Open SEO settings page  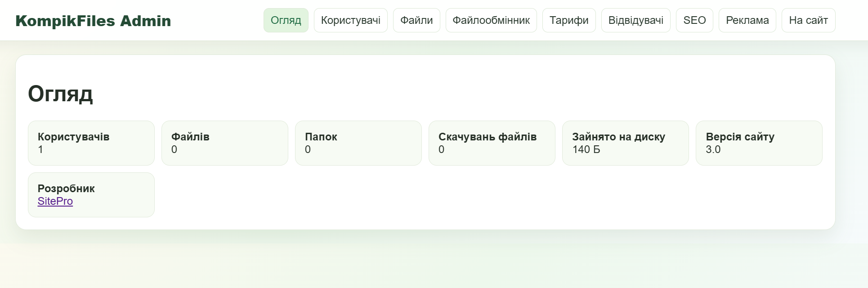(x=694, y=20)
